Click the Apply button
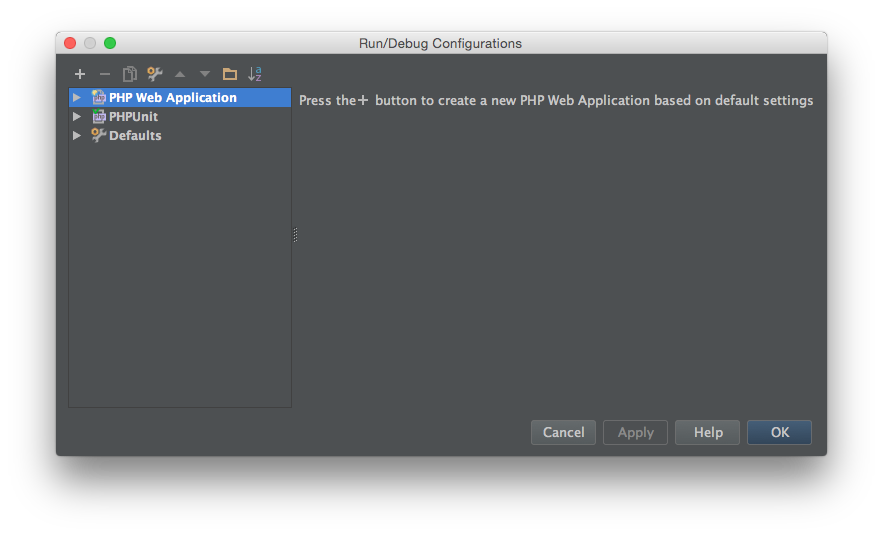The image size is (883, 536). coord(635,432)
